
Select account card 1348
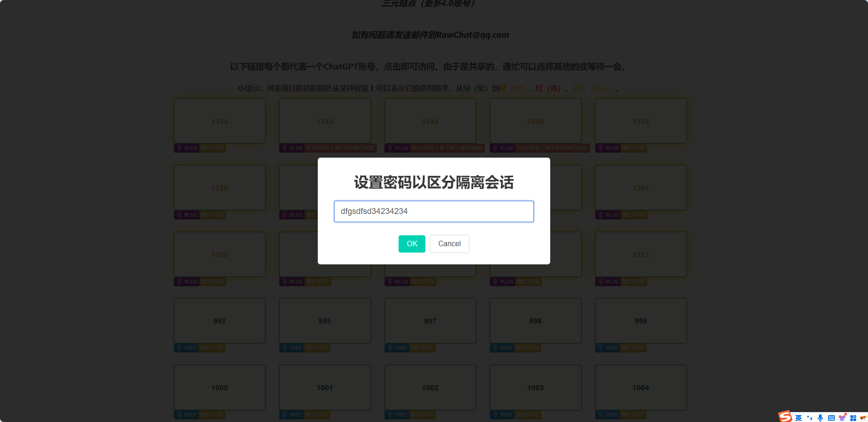(641, 121)
